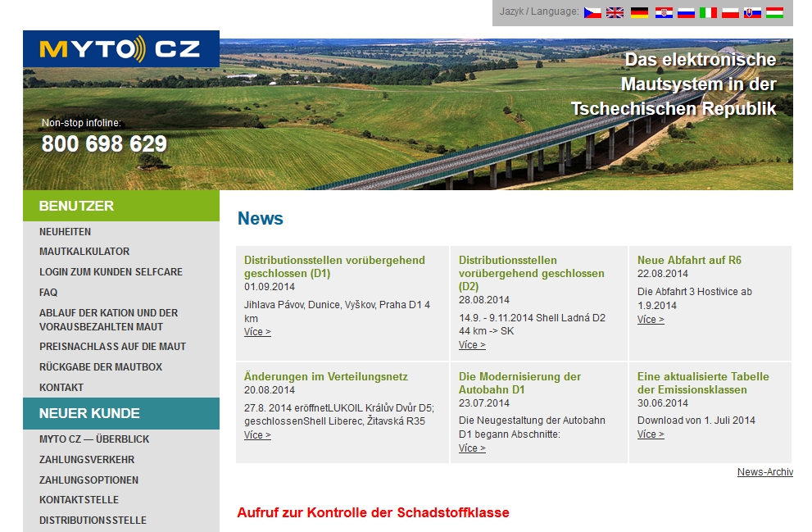Pick the Slovak flag language

tap(752, 12)
